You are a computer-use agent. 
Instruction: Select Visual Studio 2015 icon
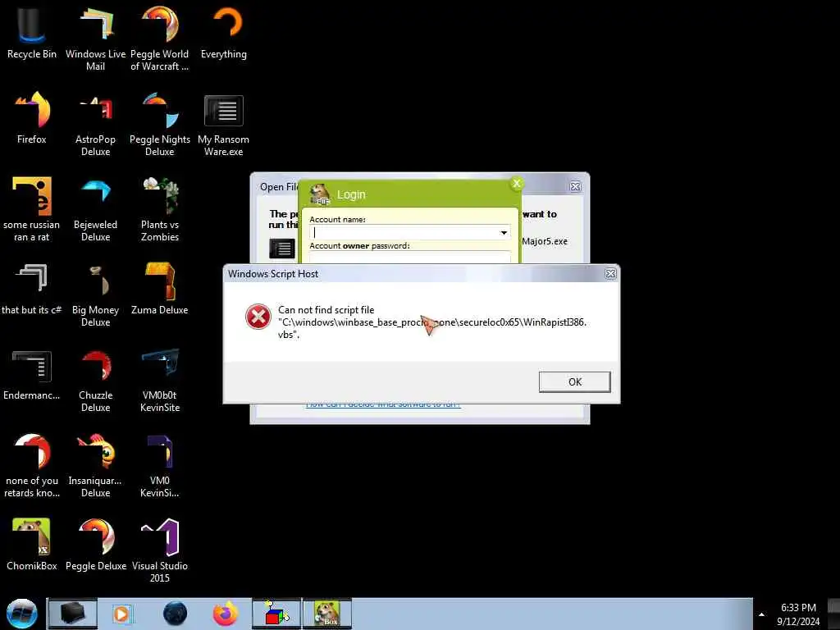[160, 550]
